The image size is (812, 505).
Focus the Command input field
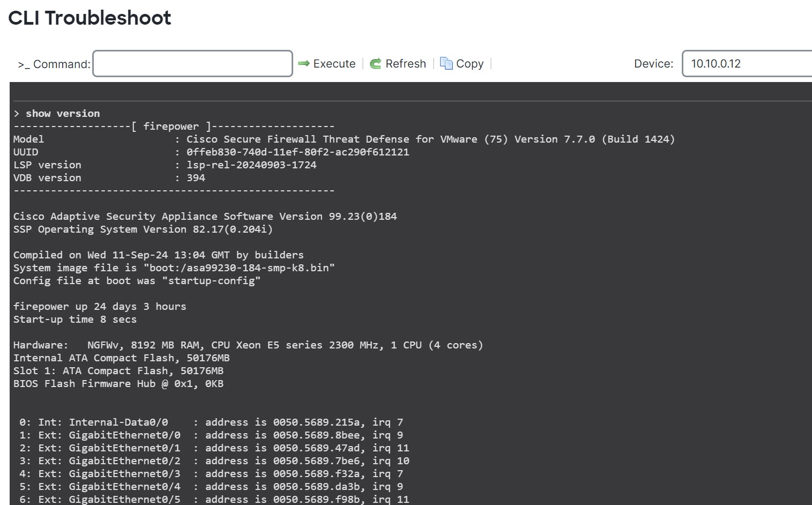coord(192,63)
